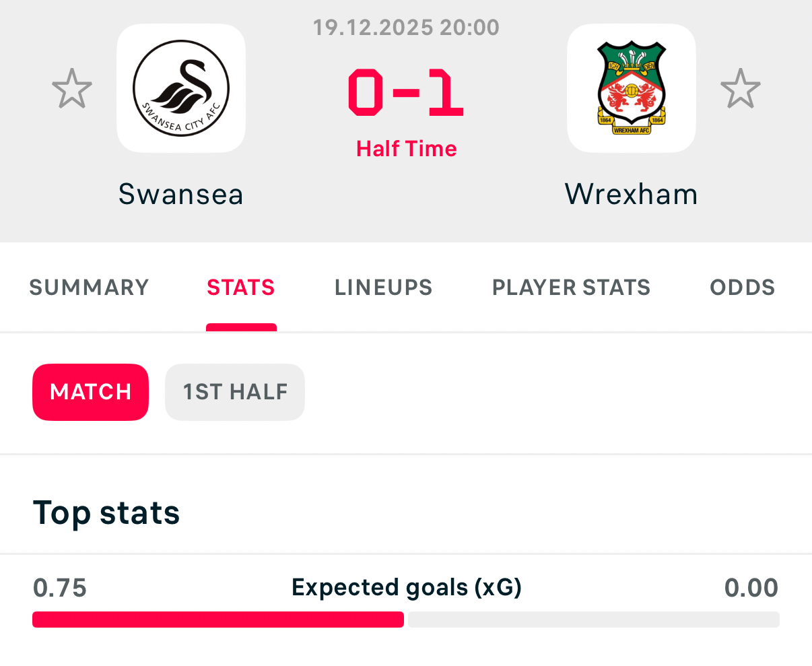Click the Top stats heading
The width and height of the screenshot is (812, 666).
106,513
